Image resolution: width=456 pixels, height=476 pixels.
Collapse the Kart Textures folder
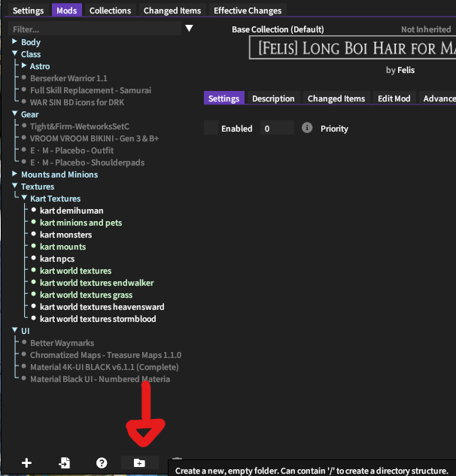tap(24, 199)
